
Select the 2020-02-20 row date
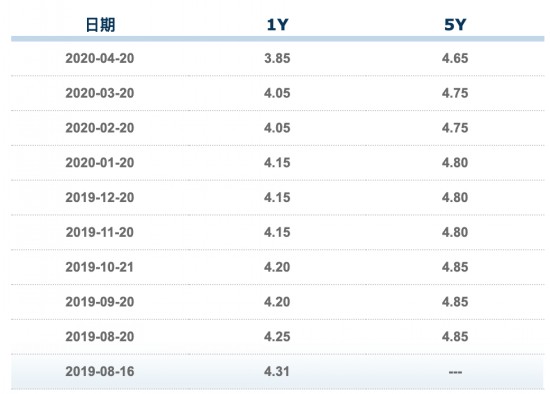pyautogui.click(x=100, y=128)
